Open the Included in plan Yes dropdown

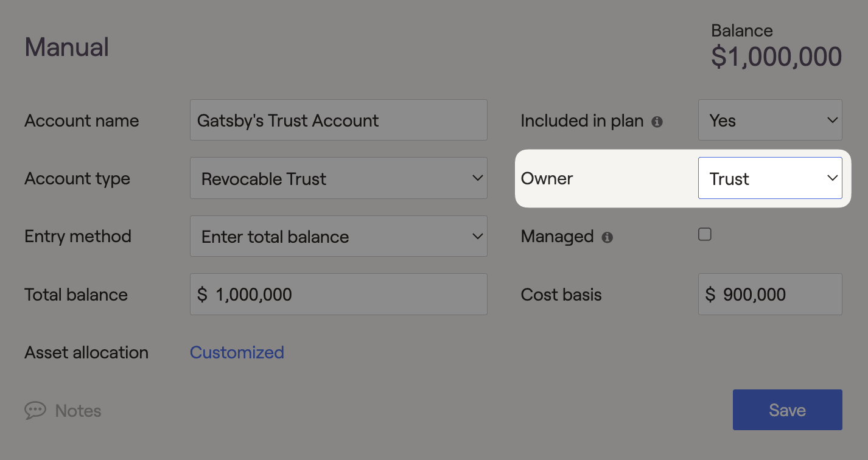coord(770,120)
